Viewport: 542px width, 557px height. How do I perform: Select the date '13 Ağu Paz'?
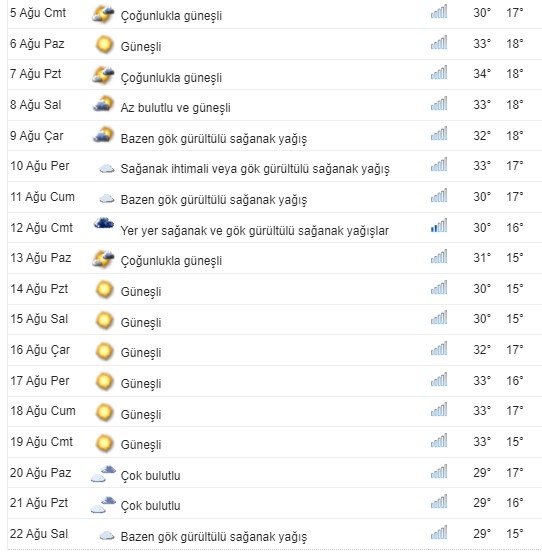point(40,258)
